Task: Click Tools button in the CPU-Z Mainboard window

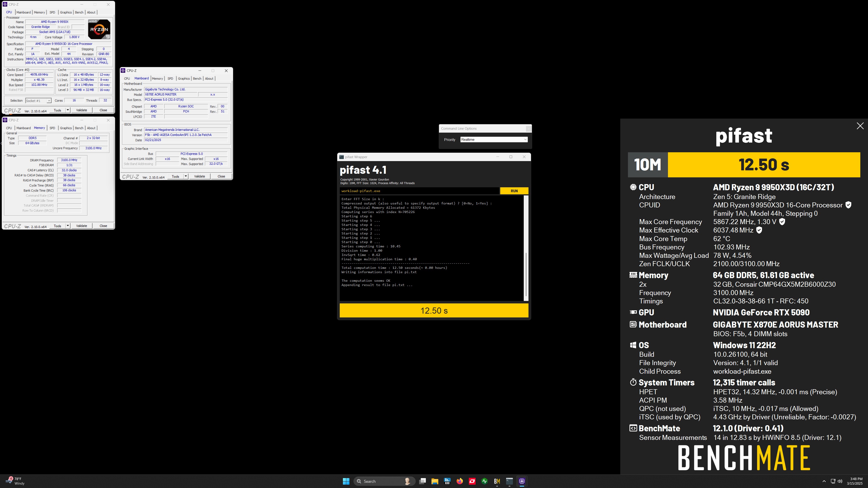Action: [x=176, y=176]
